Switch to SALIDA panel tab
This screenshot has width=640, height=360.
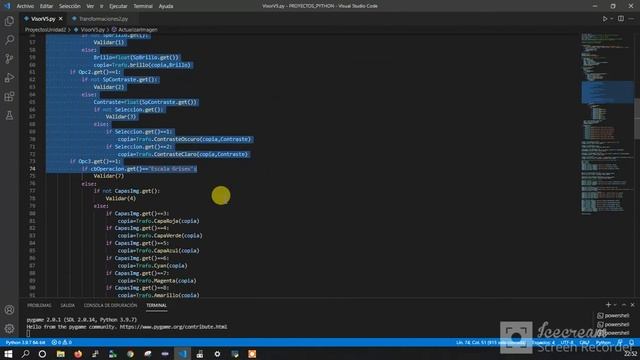(x=67, y=305)
